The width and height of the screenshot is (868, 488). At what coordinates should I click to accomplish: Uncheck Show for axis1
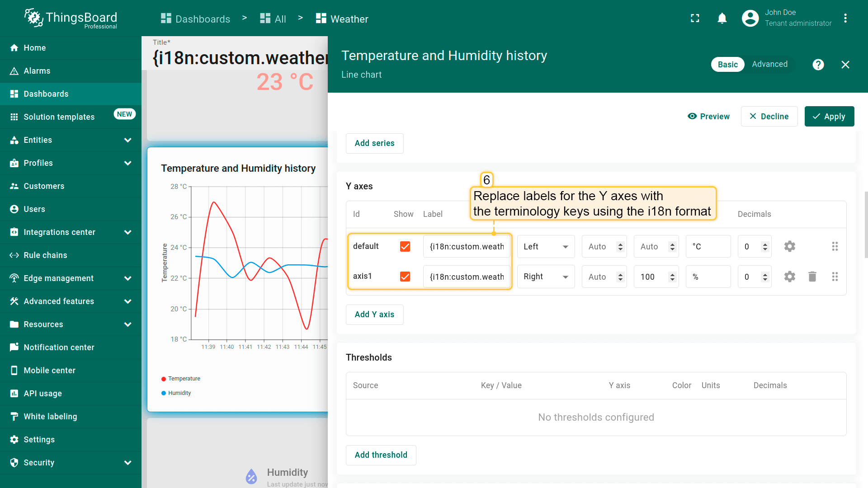405,277
